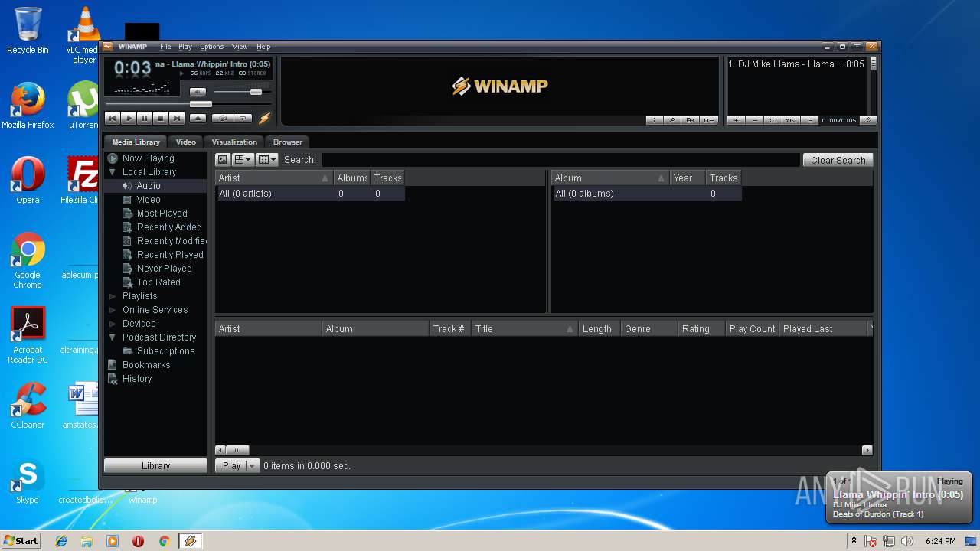Expand the Devices tree node
Screen dimensions: 980x551
click(x=113, y=324)
